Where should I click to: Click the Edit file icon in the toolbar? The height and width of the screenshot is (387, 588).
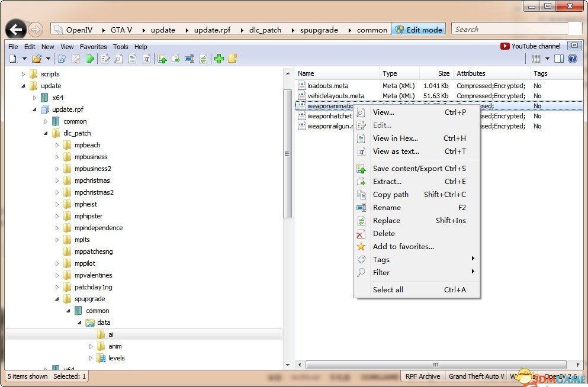[x=105, y=59]
